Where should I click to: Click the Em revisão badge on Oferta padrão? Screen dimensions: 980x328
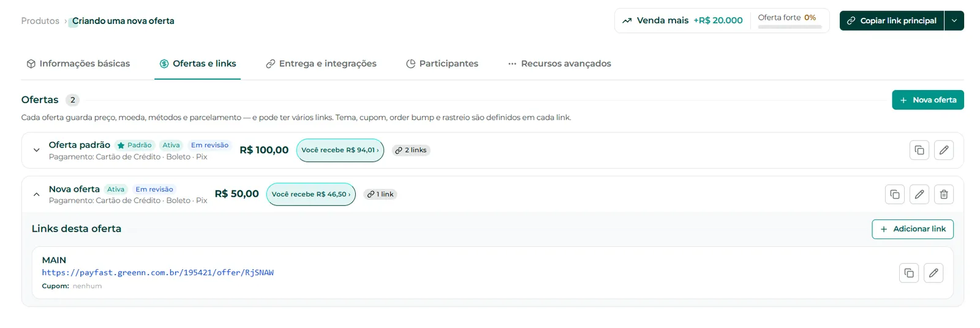[209, 145]
